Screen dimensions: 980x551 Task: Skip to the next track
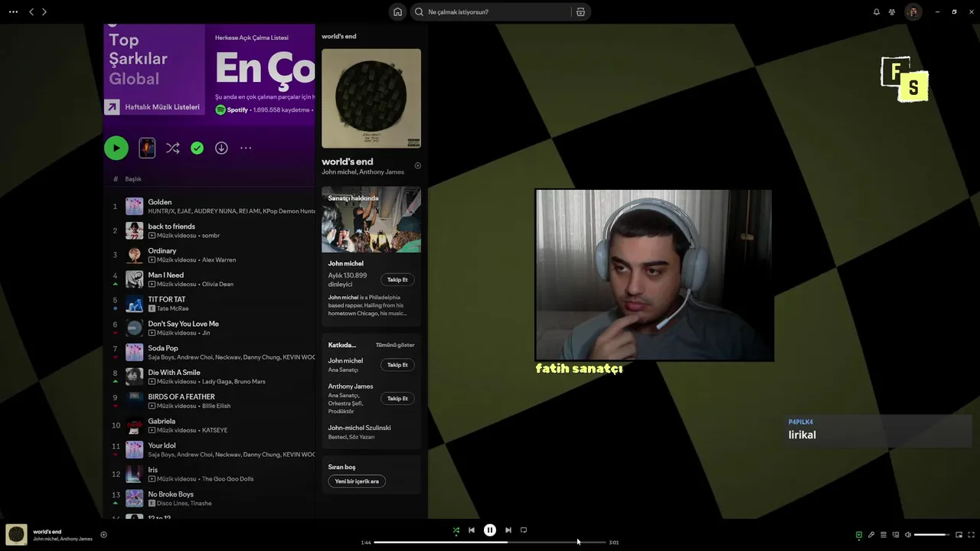(x=508, y=530)
